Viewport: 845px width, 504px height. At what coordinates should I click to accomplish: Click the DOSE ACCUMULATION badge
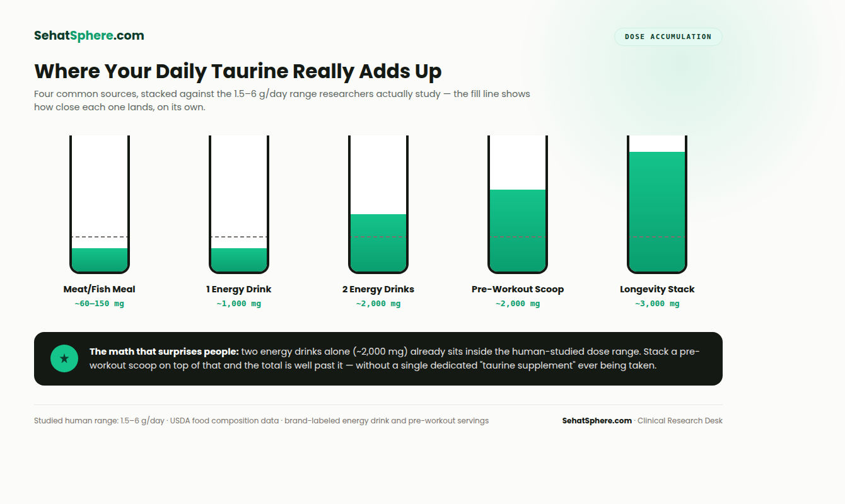668,37
